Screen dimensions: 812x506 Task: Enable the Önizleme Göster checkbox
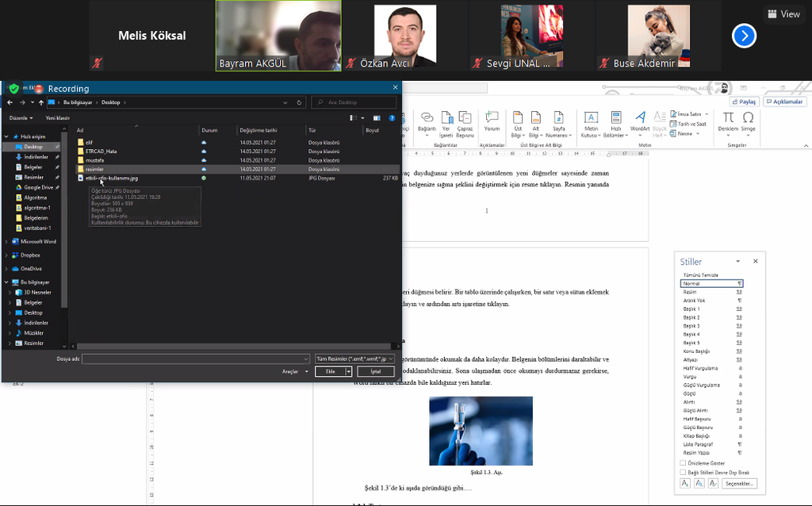click(684, 463)
